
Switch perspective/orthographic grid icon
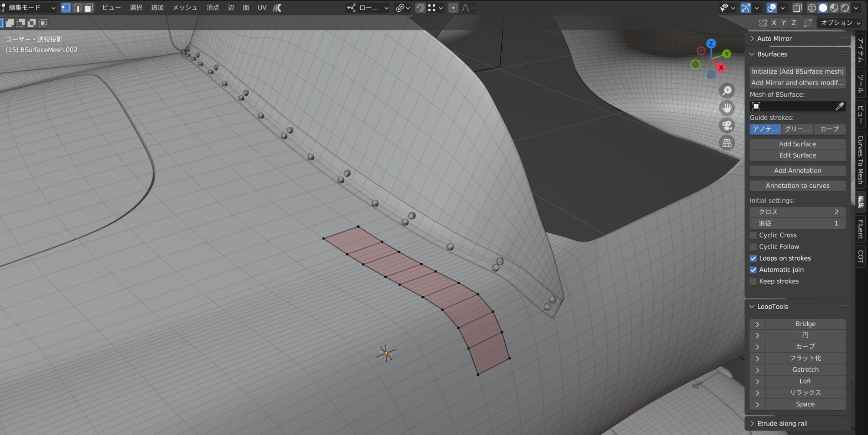[x=727, y=143]
